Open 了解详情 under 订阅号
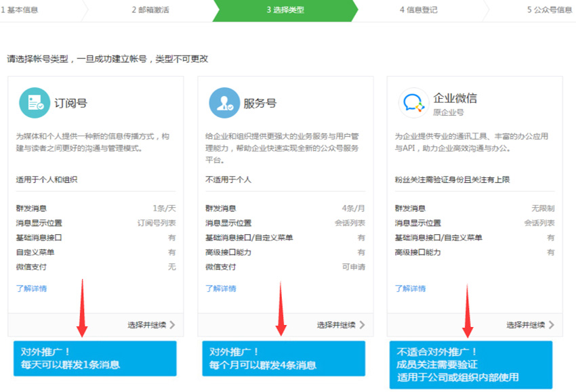576x392 pixels. [31, 289]
